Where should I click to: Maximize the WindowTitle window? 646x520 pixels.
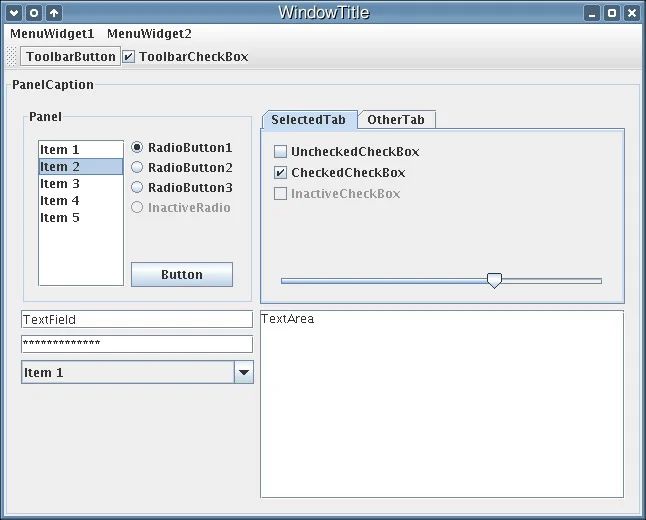tap(612, 13)
